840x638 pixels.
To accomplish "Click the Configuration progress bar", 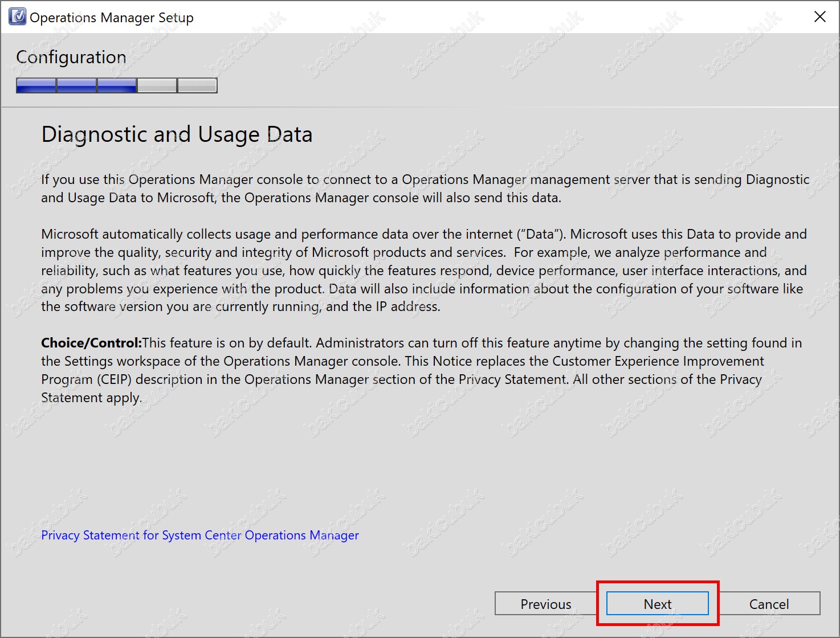I will coord(117,85).
